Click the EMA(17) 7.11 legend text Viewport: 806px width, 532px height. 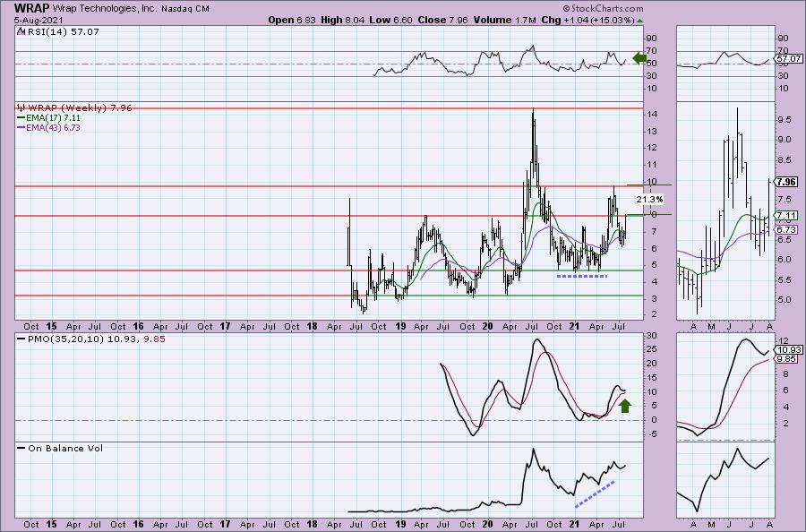pos(53,118)
